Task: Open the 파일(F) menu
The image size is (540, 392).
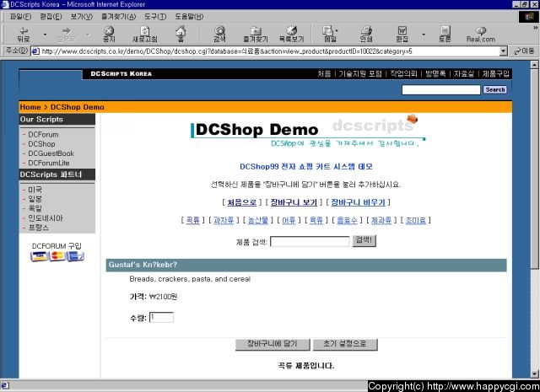Action: pyautogui.click(x=20, y=17)
